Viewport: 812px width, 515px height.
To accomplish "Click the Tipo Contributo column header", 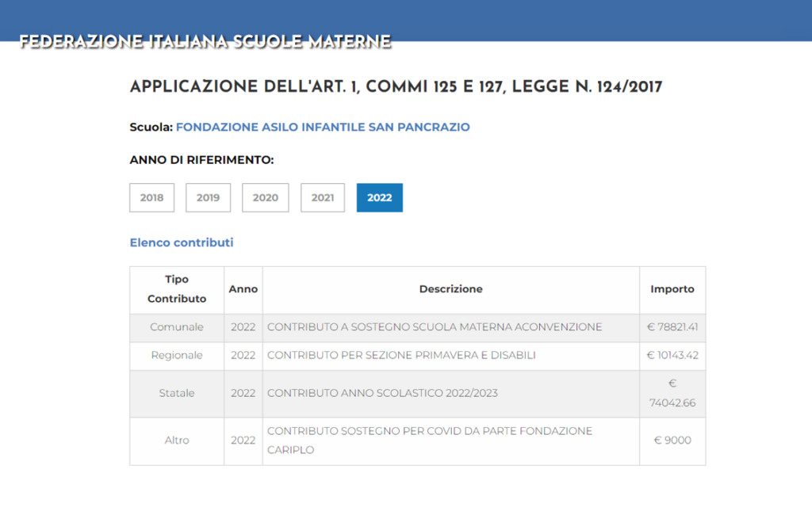I will pyautogui.click(x=177, y=289).
